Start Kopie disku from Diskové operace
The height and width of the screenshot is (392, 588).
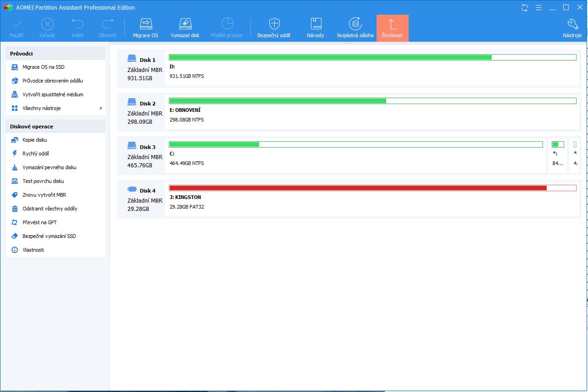point(34,140)
